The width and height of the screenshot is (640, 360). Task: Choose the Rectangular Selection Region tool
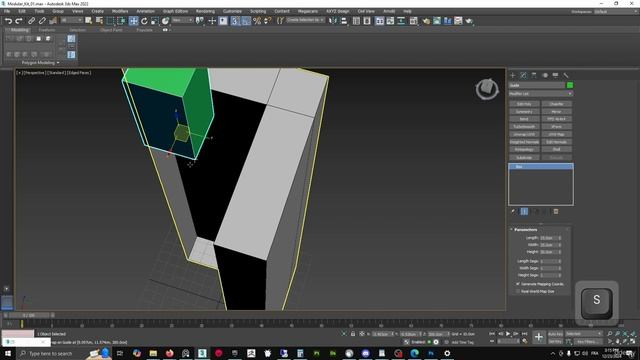tap(111, 20)
